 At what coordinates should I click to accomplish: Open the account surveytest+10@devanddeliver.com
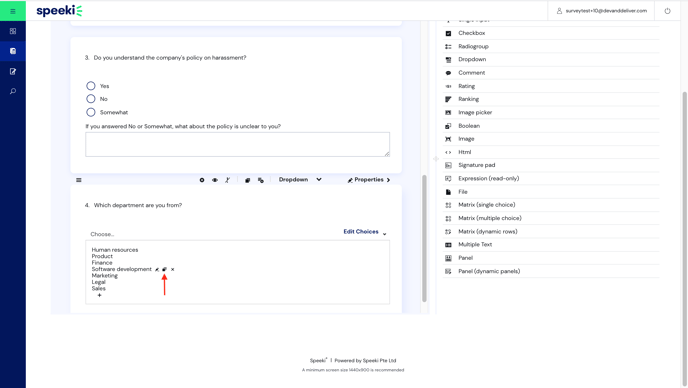(602, 11)
